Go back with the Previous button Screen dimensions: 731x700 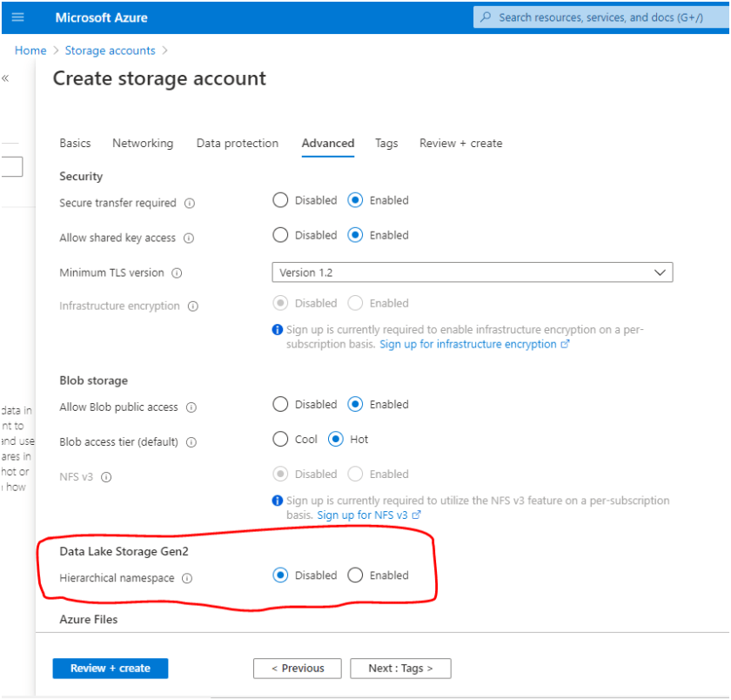[x=298, y=669]
